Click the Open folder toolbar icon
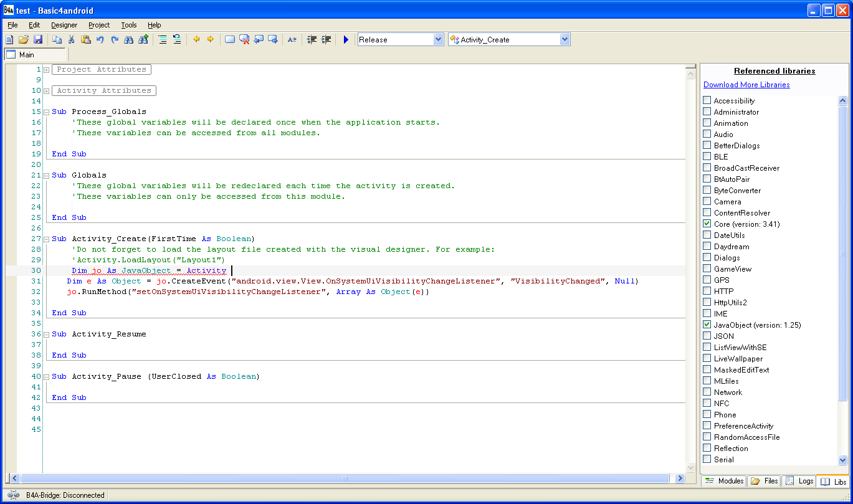 pyautogui.click(x=24, y=39)
